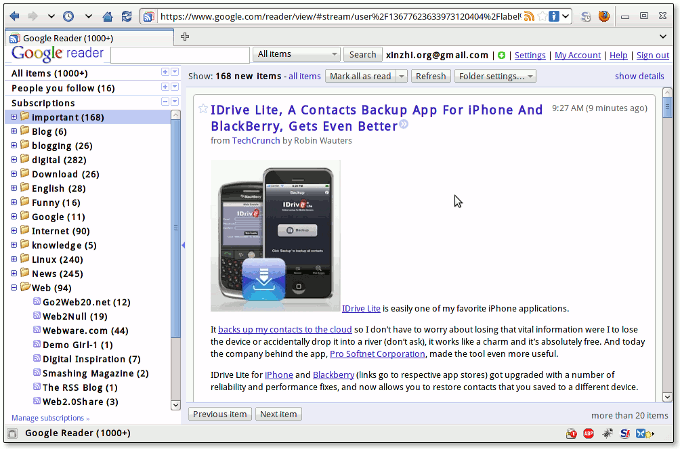680x449 pixels.
Task: Expand the Important folder
Action: click(x=14, y=117)
